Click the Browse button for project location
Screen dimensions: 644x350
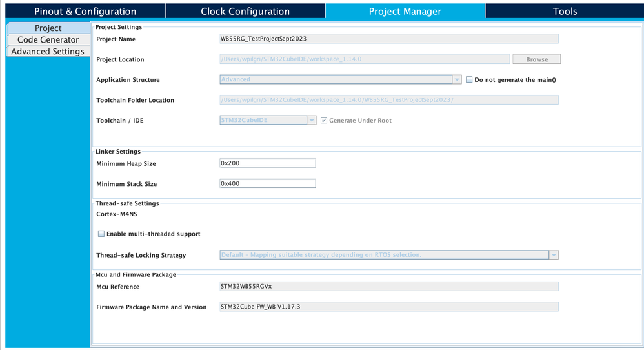point(537,59)
